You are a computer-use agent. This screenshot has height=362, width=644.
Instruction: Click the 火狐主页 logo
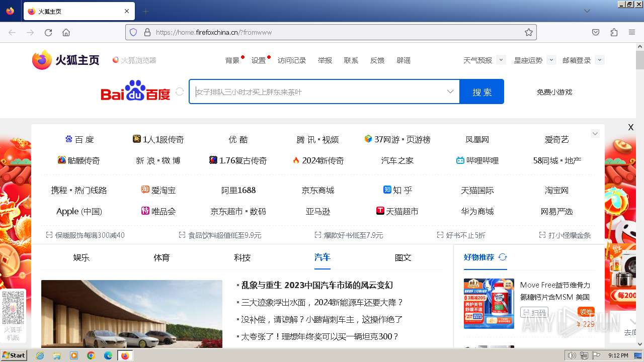coord(66,60)
